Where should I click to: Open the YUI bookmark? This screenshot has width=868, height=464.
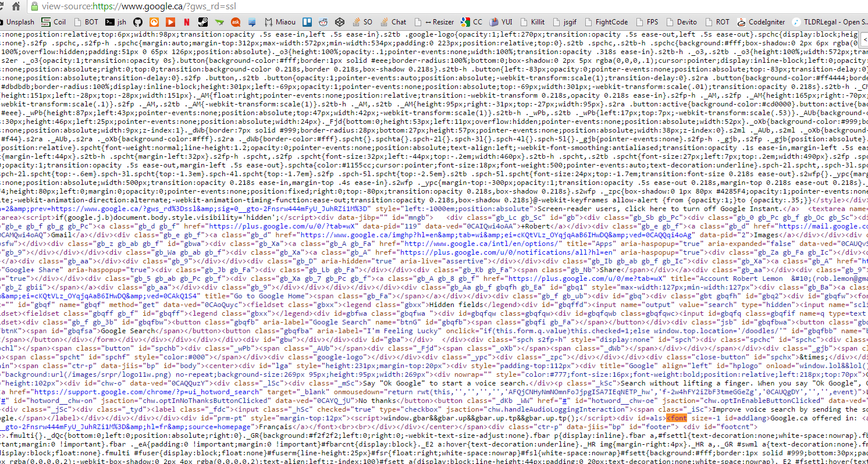pos(502,22)
